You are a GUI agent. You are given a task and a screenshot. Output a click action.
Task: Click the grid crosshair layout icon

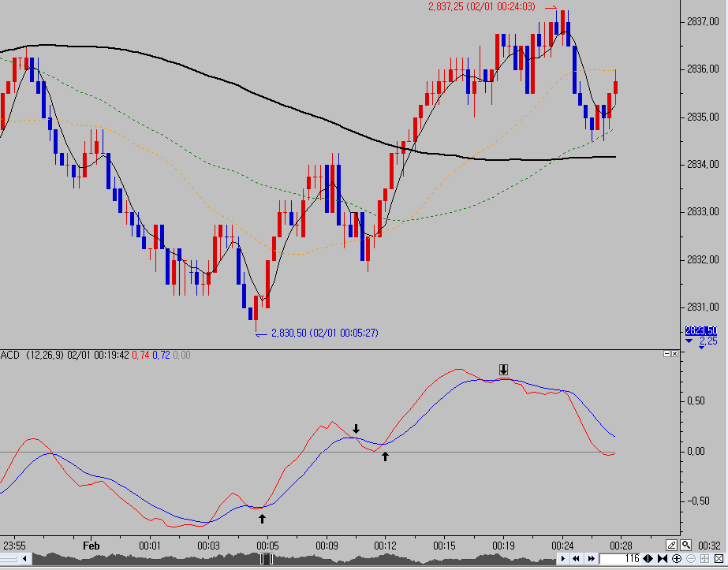(704, 558)
